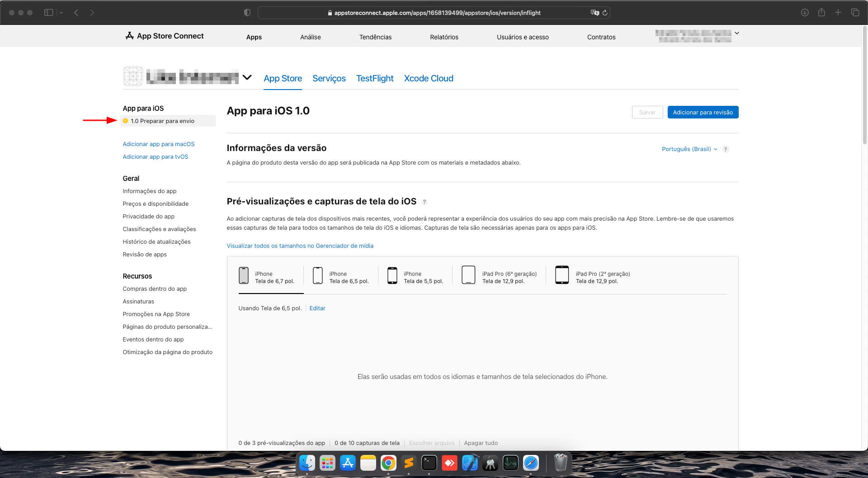This screenshot has height=478, width=868.
Task: Click the App Store Connect logo
Action: click(165, 36)
